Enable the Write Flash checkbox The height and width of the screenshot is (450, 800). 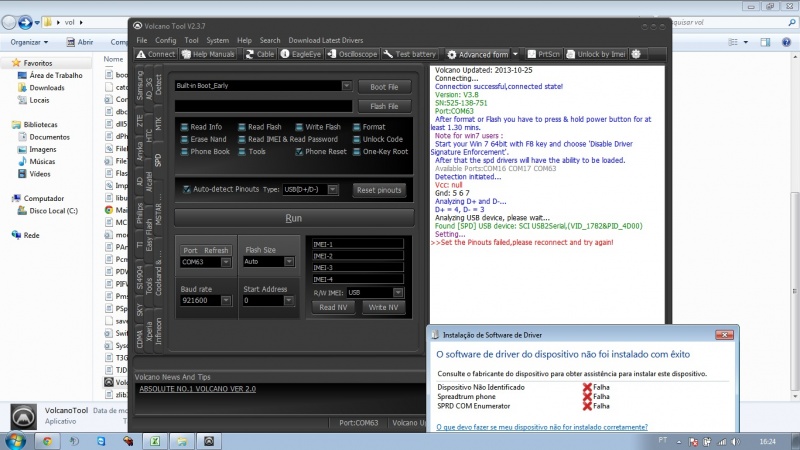[x=299, y=127]
